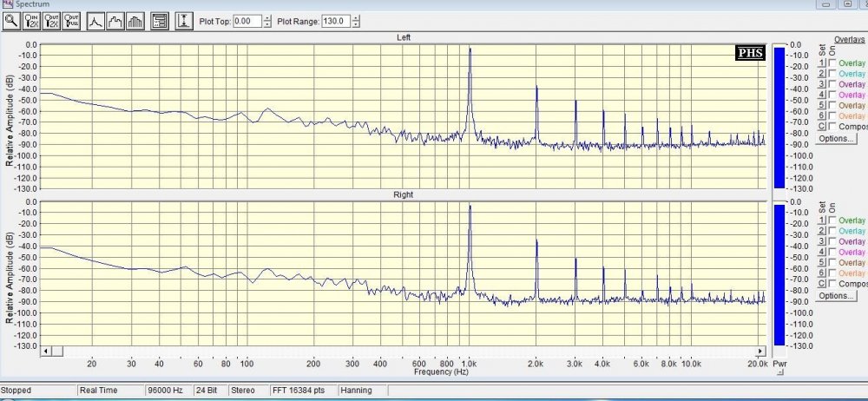The width and height of the screenshot is (868, 401).
Task: Select the line plot style icon
Action: point(96,21)
